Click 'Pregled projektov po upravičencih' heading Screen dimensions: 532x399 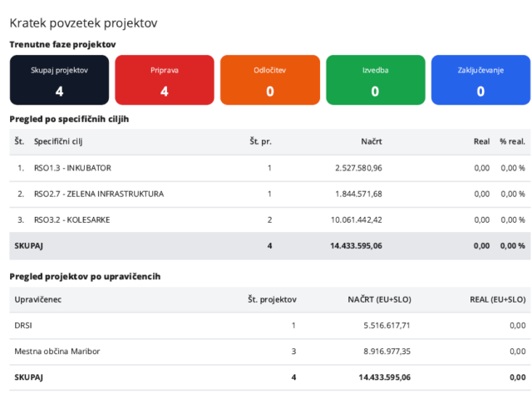tap(85, 277)
